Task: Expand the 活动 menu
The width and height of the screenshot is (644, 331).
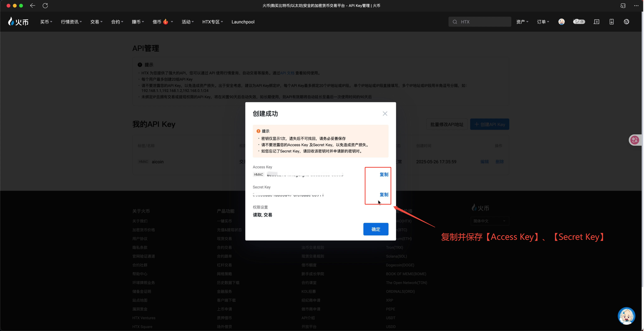Action: pos(188,22)
